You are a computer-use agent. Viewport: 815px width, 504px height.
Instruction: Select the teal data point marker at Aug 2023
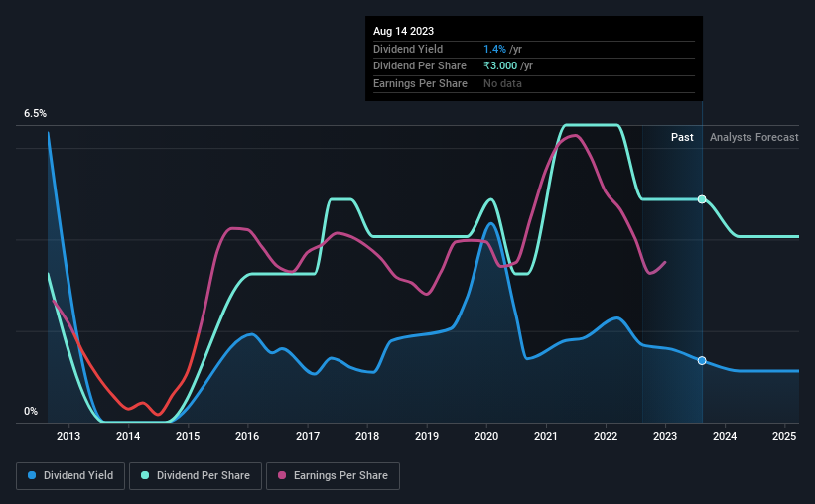(x=702, y=199)
